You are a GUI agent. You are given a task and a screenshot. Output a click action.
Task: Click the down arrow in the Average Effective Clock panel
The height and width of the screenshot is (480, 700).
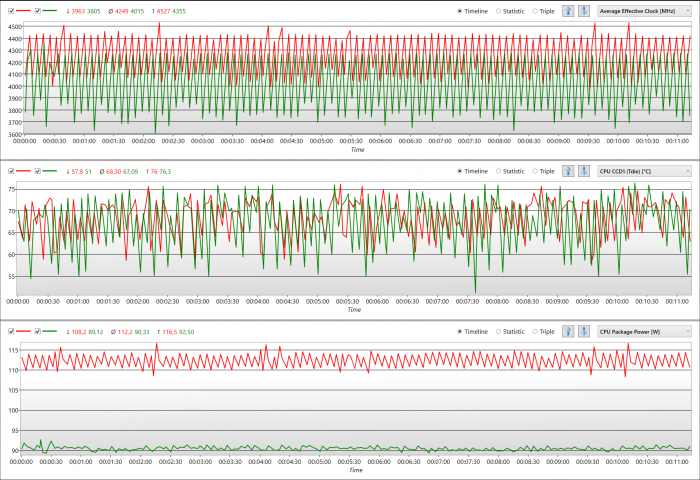point(583,10)
